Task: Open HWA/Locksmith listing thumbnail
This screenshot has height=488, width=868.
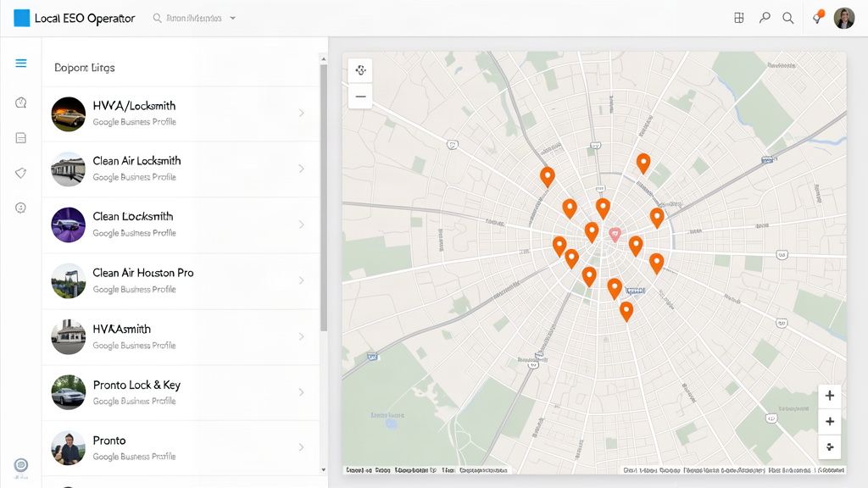Action: pyautogui.click(x=69, y=114)
